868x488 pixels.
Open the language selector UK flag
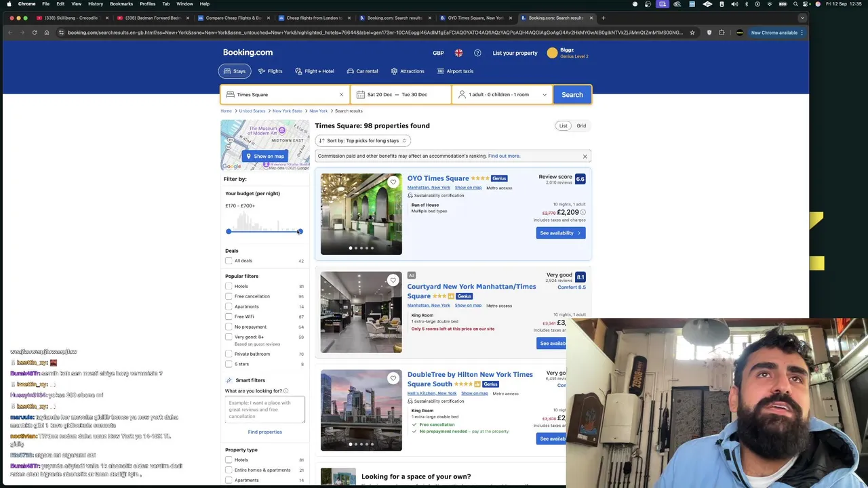tap(458, 53)
